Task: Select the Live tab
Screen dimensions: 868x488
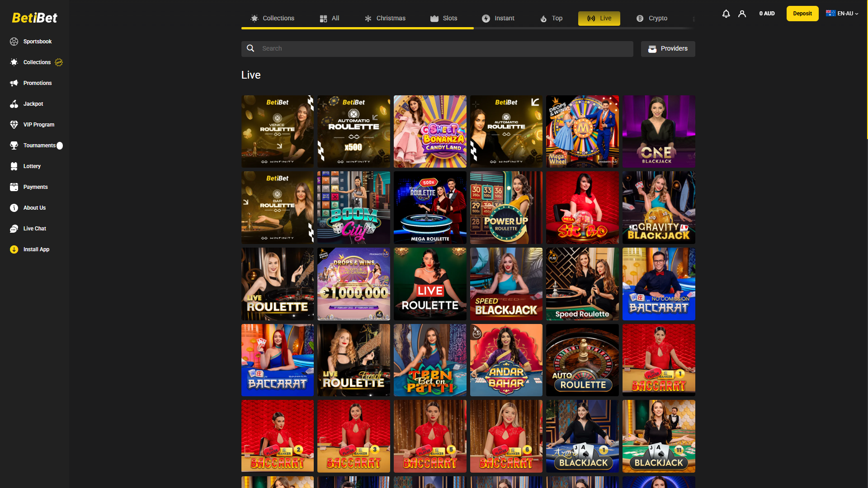Action: coord(599,19)
